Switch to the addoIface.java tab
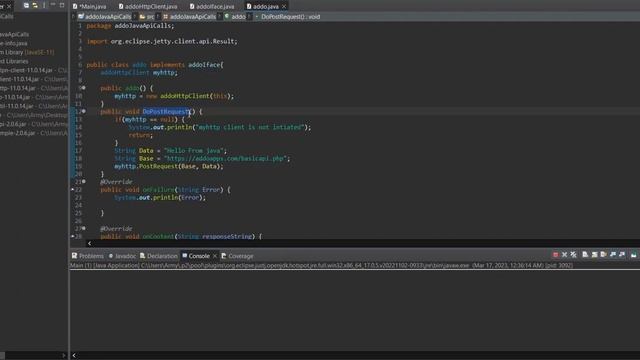The height and width of the screenshot is (360, 640). (x=212, y=7)
